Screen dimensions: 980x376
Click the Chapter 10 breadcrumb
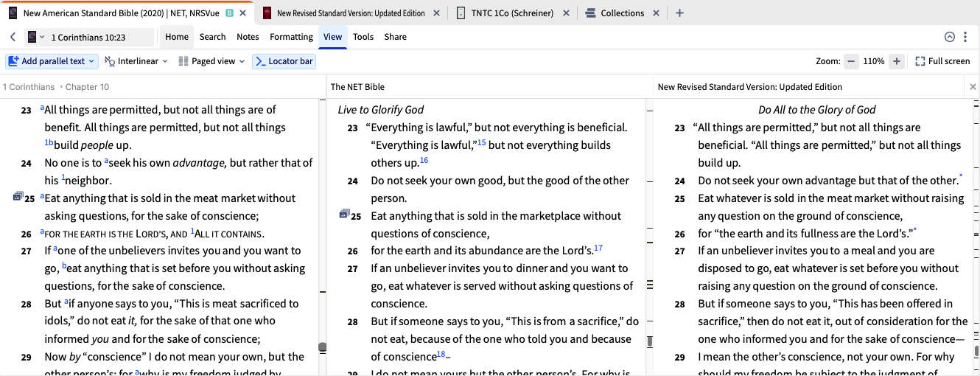[x=87, y=87]
